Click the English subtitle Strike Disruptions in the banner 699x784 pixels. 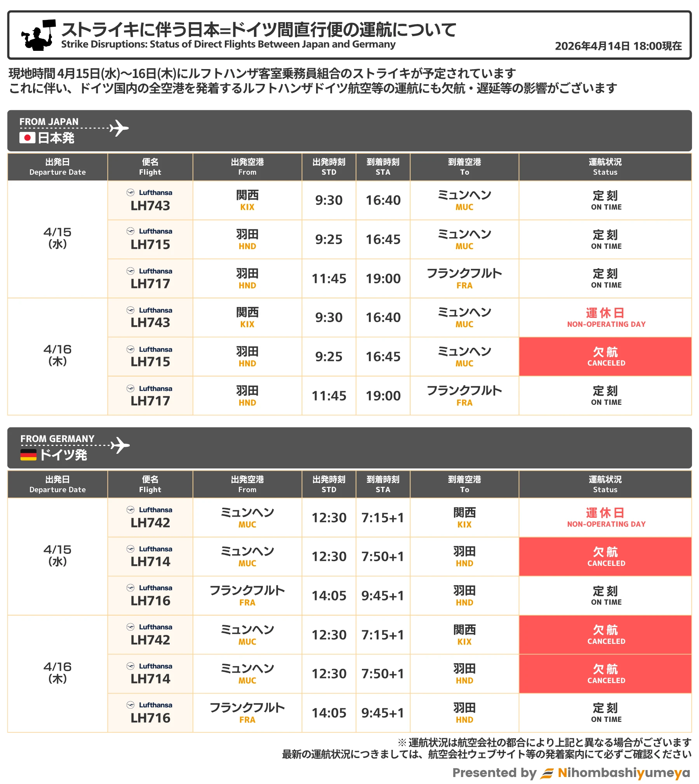point(228,44)
